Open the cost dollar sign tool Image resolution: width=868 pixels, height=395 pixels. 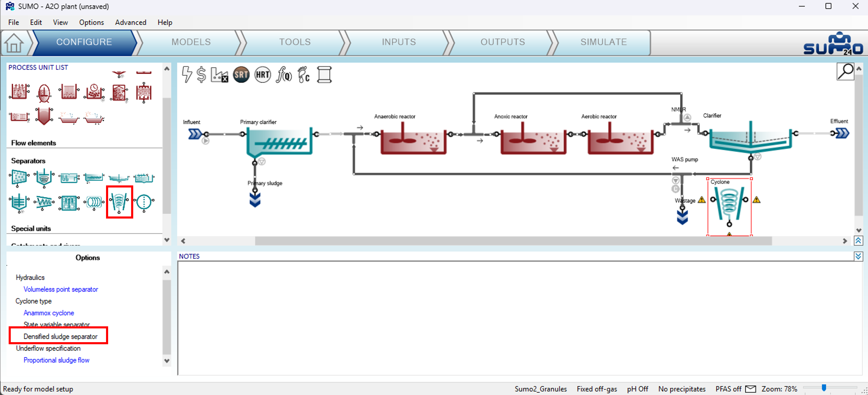click(x=201, y=74)
